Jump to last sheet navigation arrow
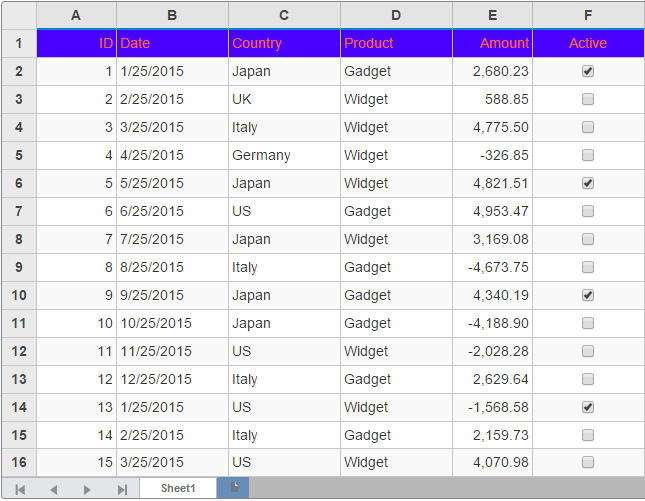645x501 pixels. [x=122, y=489]
